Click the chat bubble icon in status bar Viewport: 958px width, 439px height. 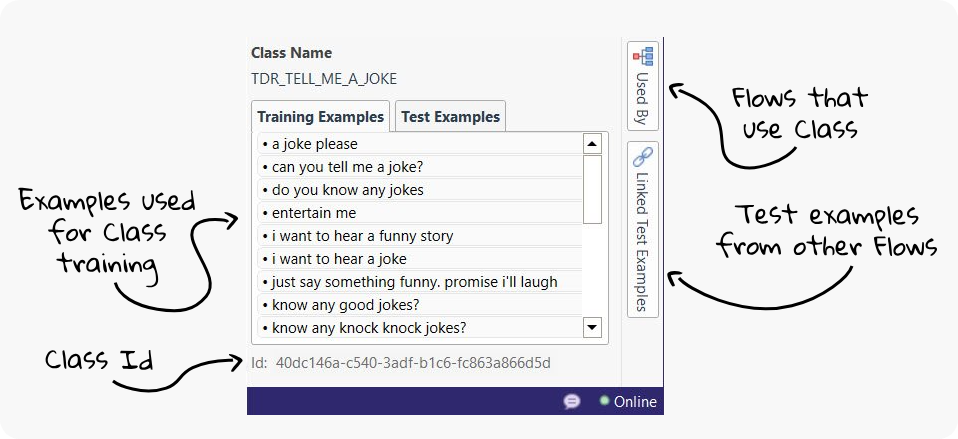click(x=572, y=401)
